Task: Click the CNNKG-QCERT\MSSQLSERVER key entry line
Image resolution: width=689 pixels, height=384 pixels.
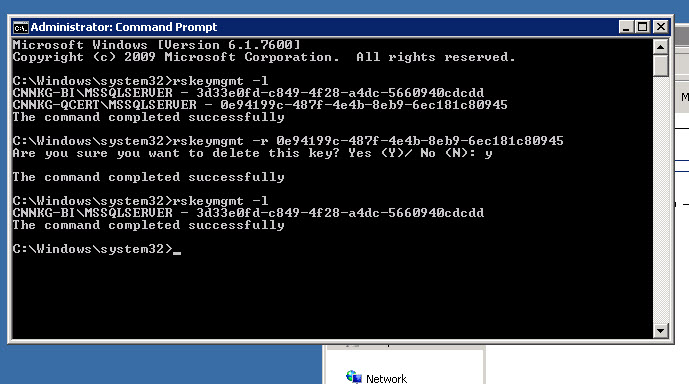Action: point(260,105)
